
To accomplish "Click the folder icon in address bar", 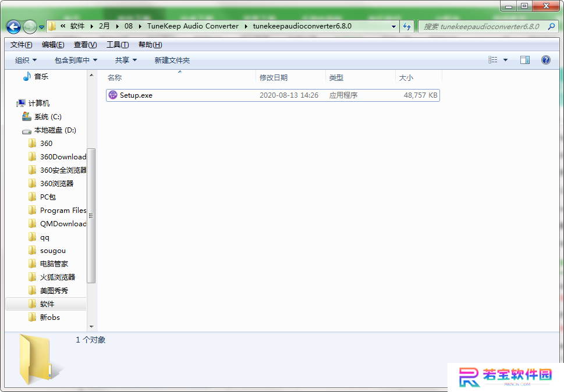I will tap(52, 26).
